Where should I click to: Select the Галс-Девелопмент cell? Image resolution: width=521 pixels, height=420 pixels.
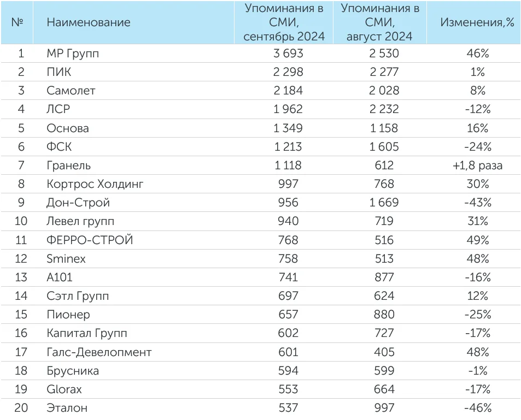[x=99, y=352]
